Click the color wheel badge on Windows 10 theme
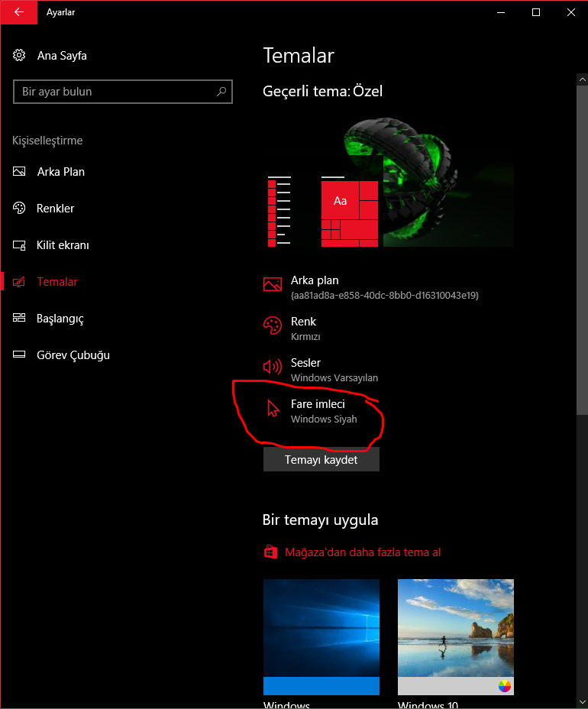This screenshot has height=709, width=588. click(505, 686)
